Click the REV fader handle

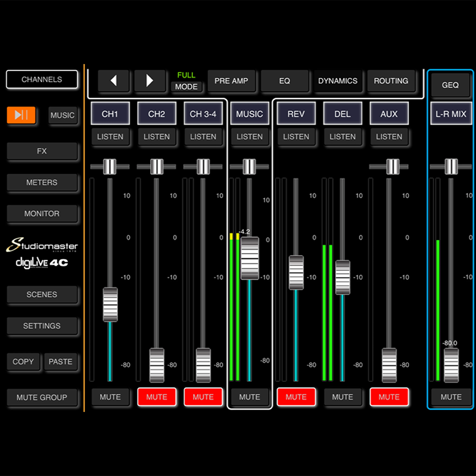pyautogui.click(x=296, y=273)
